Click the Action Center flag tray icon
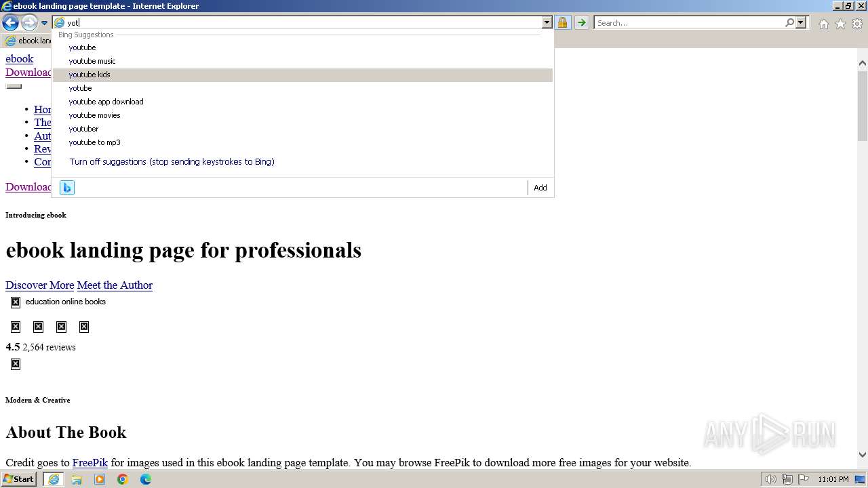 (x=804, y=479)
